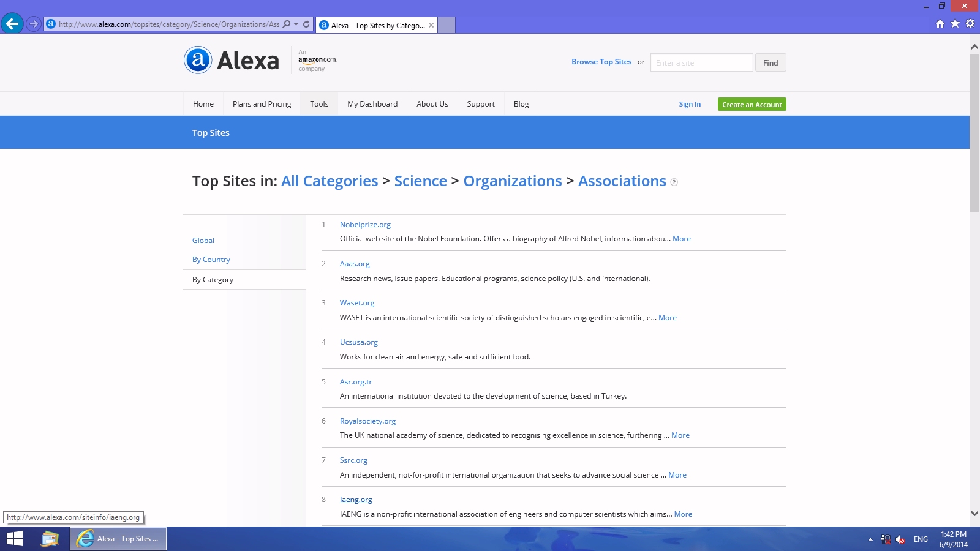Screen dimensions: 980x551
Task: Click the network tray icon
Action: pos(886,539)
